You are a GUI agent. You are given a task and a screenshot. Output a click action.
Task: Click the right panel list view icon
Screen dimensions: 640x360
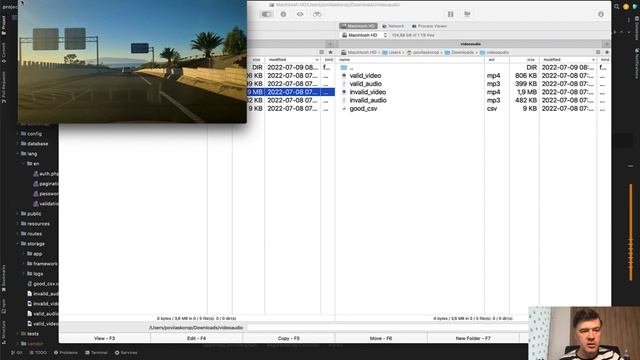coord(598,52)
